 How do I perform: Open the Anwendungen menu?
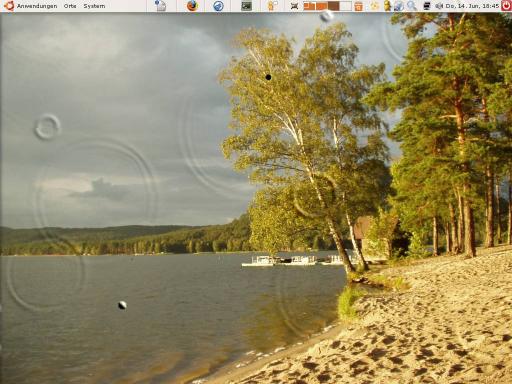[x=37, y=6]
